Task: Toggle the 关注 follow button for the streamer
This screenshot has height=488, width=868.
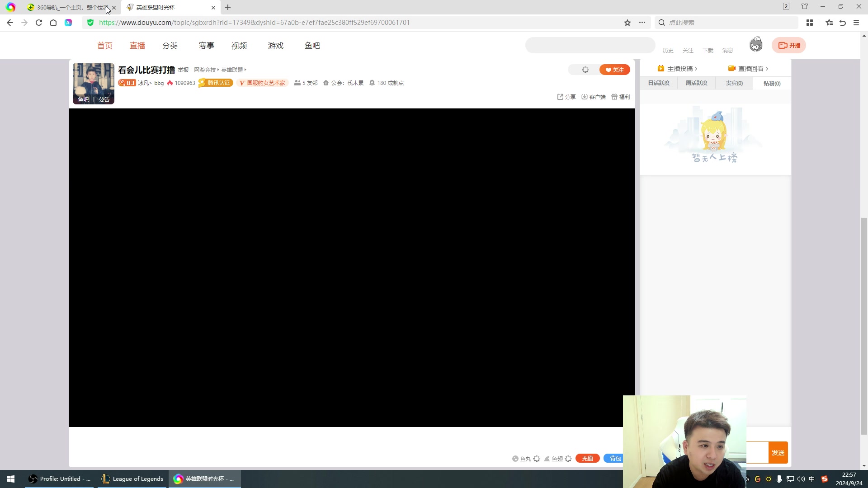Action: (614, 70)
